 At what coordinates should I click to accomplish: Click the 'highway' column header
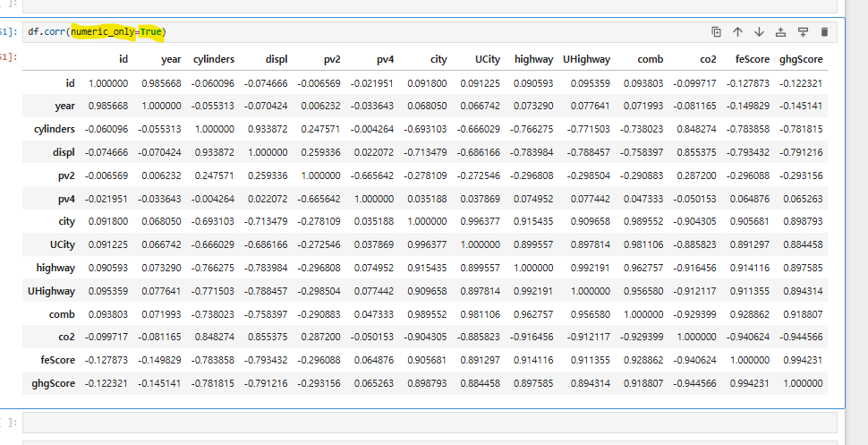[x=533, y=59]
